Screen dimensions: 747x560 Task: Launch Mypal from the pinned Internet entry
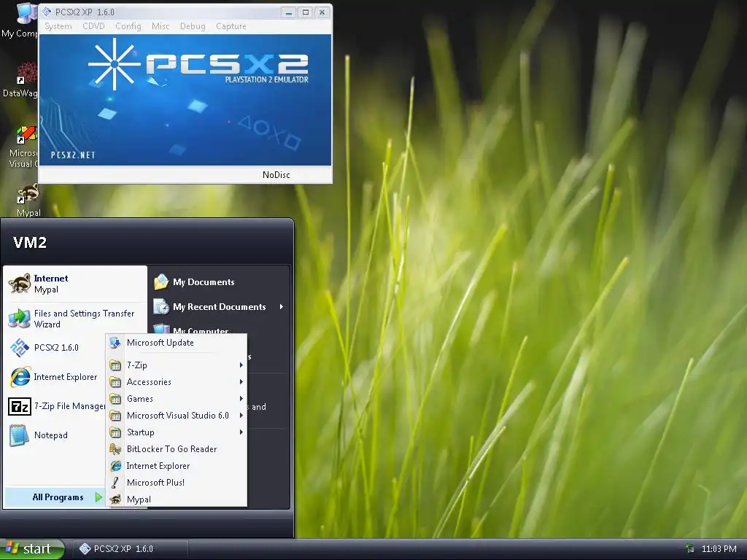pyautogui.click(x=75, y=284)
